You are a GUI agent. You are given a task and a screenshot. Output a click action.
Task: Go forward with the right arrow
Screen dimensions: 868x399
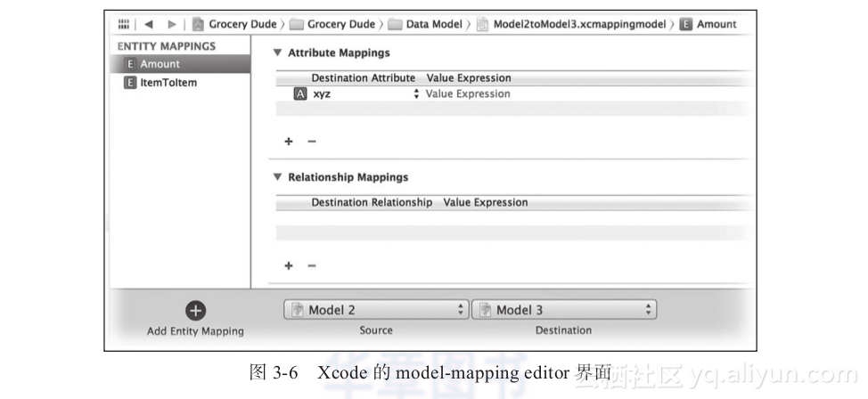coord(172,24)
